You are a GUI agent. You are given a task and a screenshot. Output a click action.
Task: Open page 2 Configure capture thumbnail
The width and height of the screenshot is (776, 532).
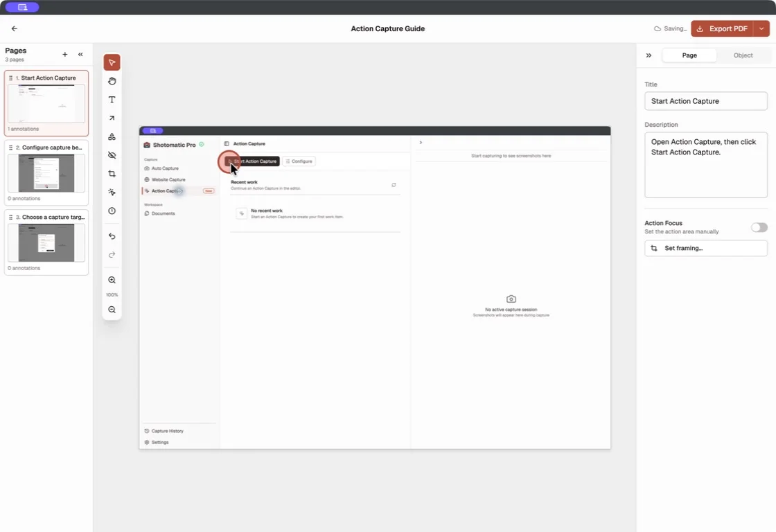(46, 173)
